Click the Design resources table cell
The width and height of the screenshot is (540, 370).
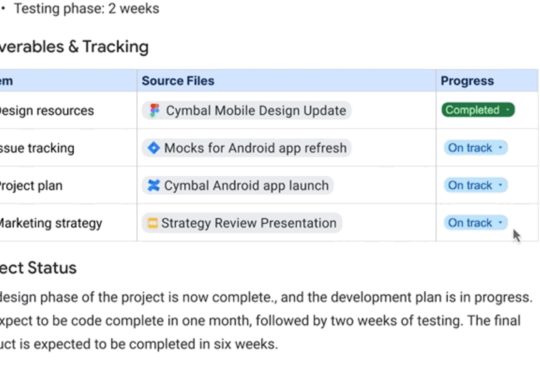pos(68,111)
